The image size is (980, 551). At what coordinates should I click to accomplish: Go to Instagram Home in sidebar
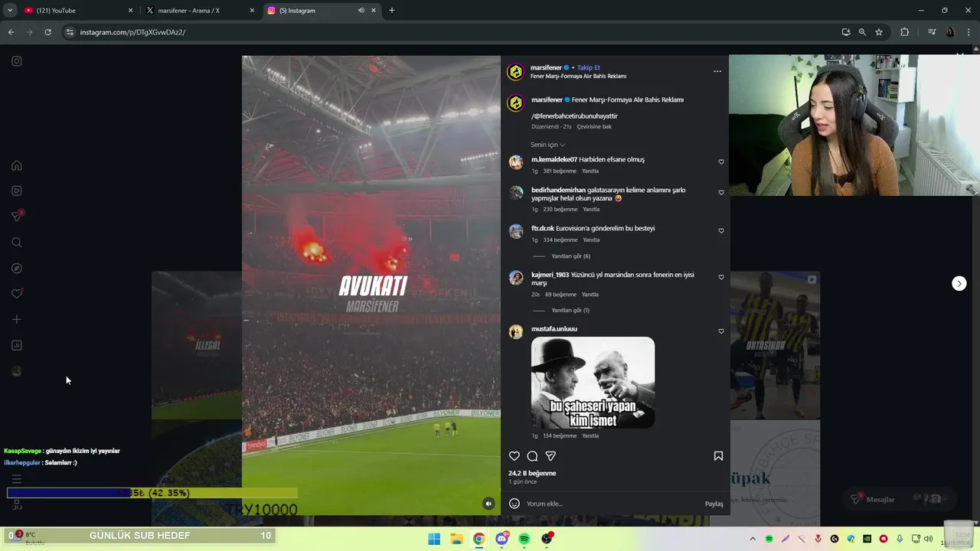[x=17, y=165]
